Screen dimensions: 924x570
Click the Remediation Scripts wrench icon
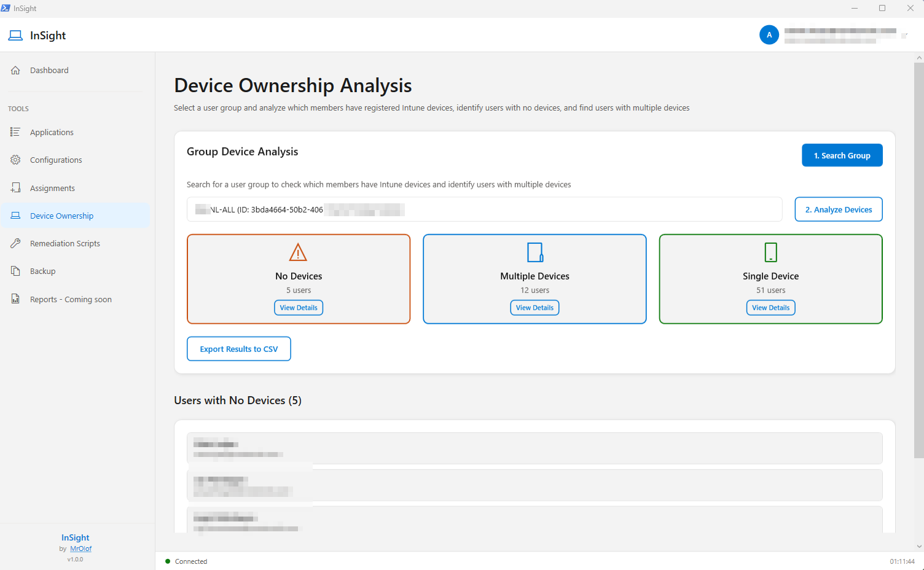(15, 243)
